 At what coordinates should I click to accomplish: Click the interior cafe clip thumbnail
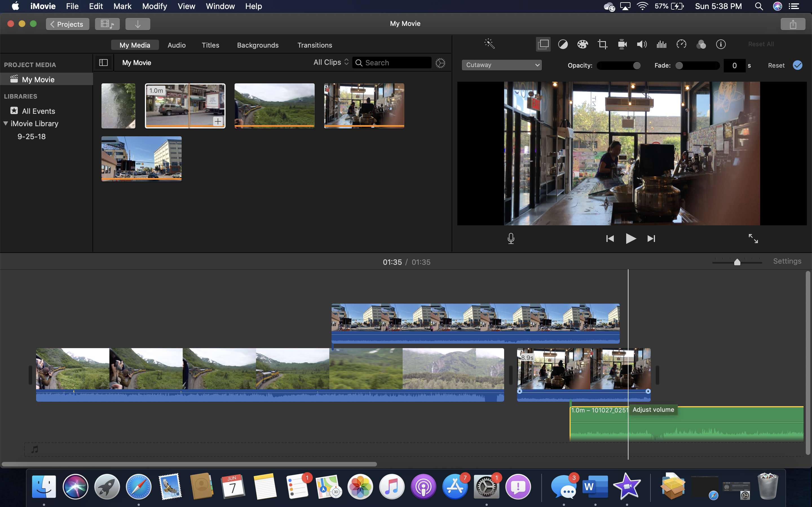pos(364,106)
